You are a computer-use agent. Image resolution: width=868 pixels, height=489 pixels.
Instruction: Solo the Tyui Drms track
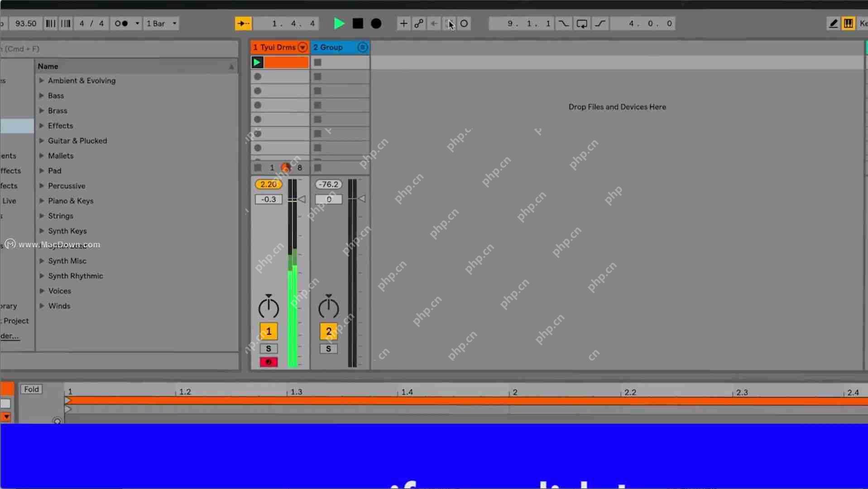tap(268, 348)
